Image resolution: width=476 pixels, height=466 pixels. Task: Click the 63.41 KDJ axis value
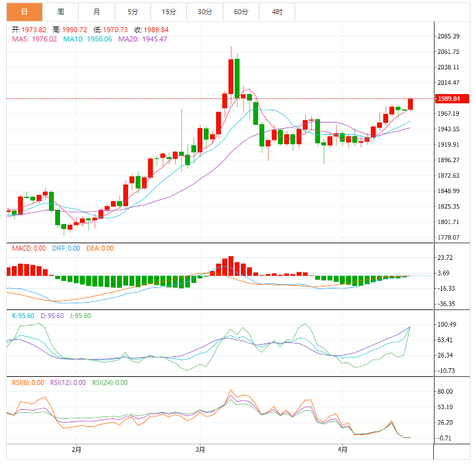445,340
